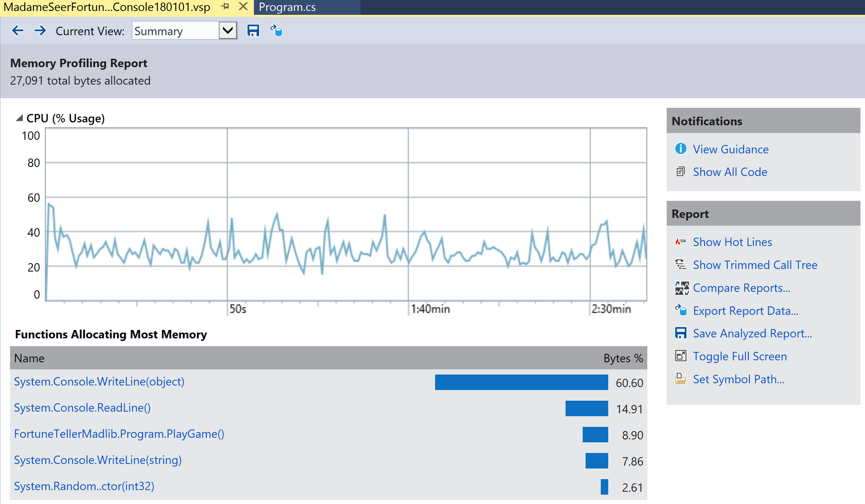Click the Save Analyzed Report floppy icon
The width and height of the screenshot is (865, 504).
681,333
